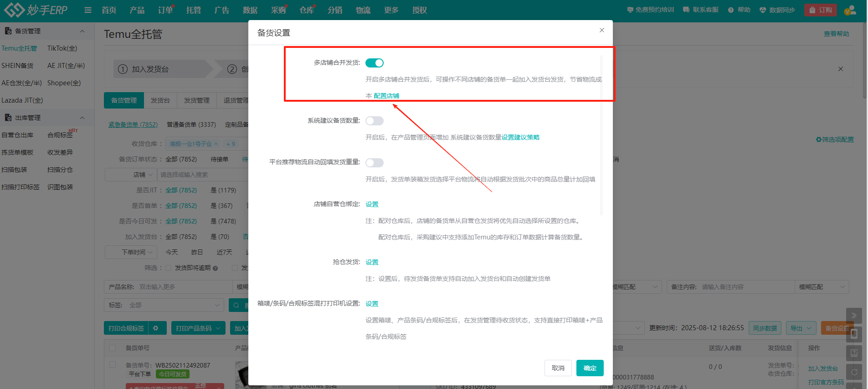Open the 首页 top menu

tap(109, 10)
